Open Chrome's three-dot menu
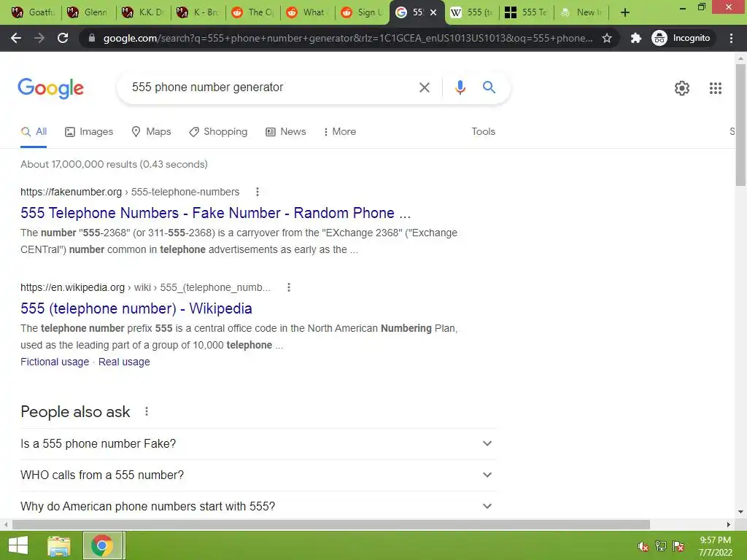This screenshot has height=560, width=747. coord(731,38)
